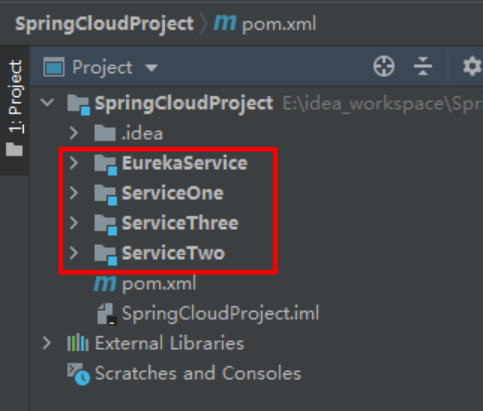Click pom.xml in the breadcrumb bar
Screen dimensions: 483x411
(x=279, y=24)
